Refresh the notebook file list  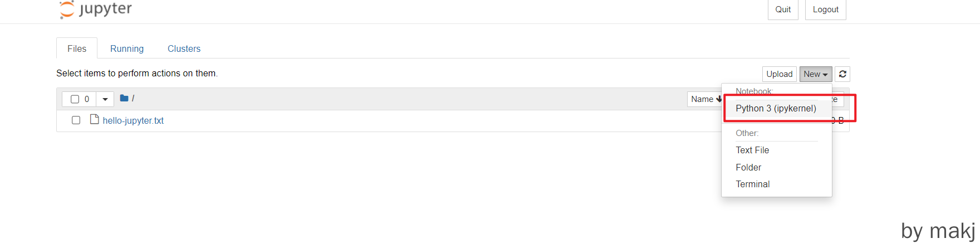click(842, 74)
